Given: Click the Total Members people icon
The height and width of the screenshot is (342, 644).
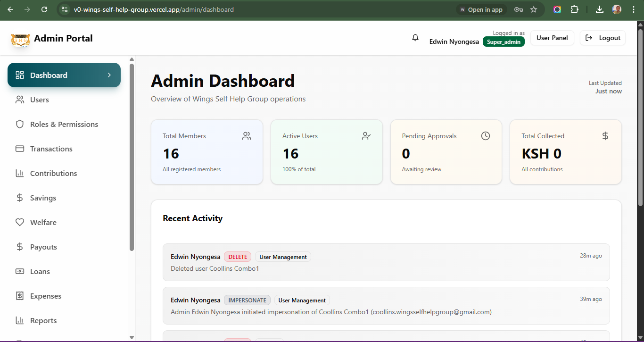Looking at the screenshot, I should [x=247, y=136].
